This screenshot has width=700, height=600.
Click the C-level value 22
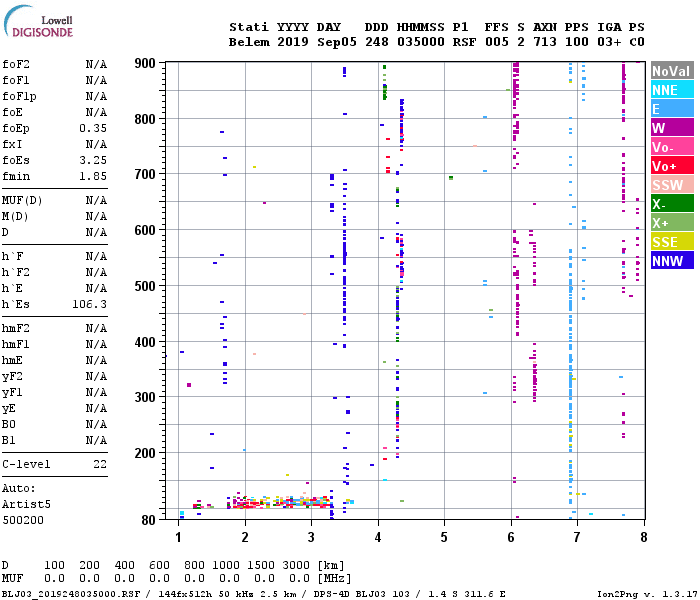(100, 464)
